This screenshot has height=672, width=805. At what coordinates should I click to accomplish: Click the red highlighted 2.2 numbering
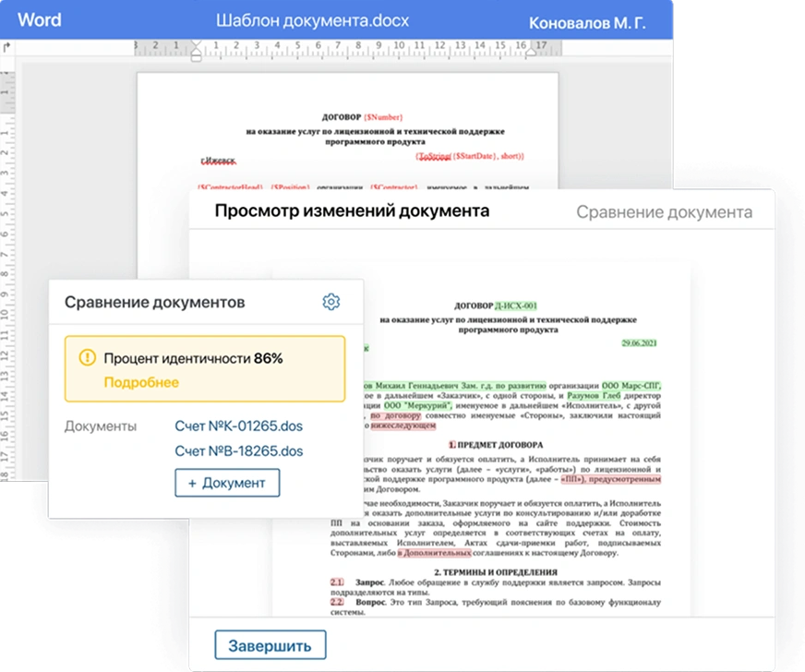click(337, 602)
